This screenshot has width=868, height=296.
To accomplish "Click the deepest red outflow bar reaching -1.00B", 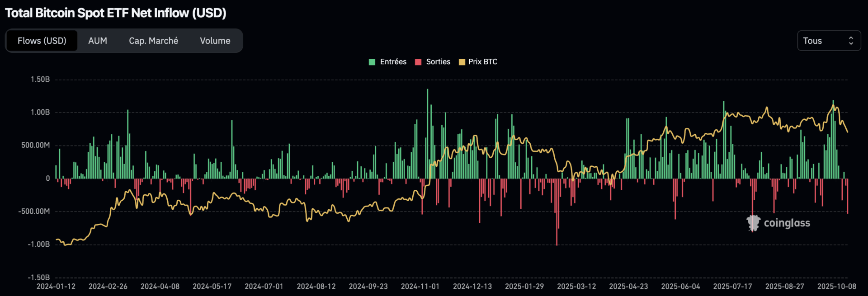I will pyautogui.click(x=557, y=212).
